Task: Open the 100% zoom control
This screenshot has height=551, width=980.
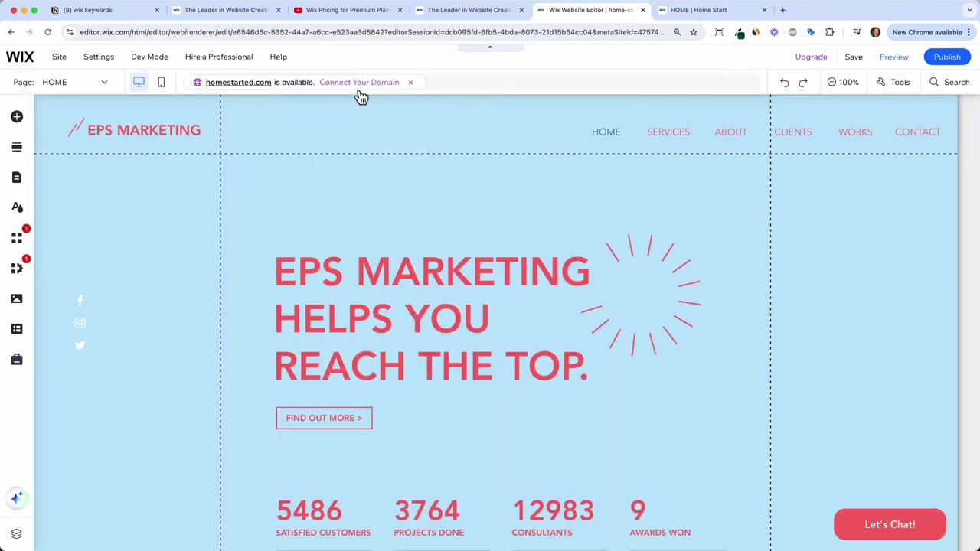Action: coord(843,82)
